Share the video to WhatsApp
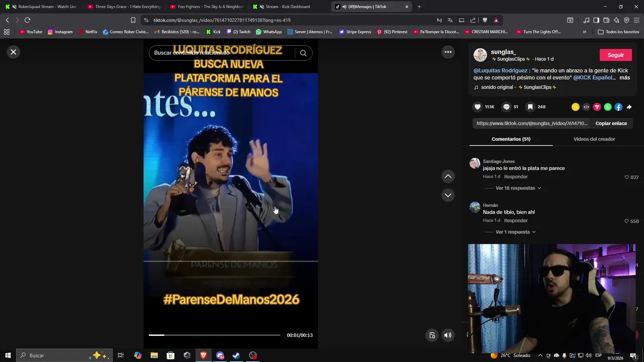The height and width of the screenshot is (362, 644). click(x=608, y=107)
